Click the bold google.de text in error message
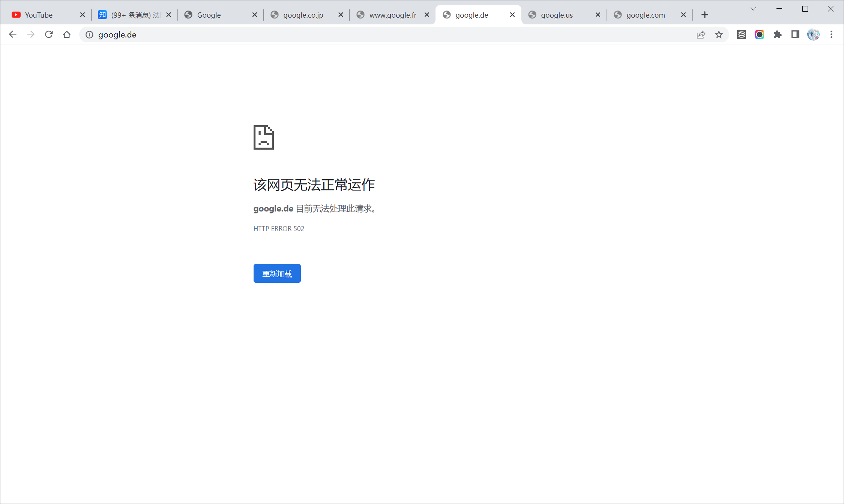 coord(273,209)
